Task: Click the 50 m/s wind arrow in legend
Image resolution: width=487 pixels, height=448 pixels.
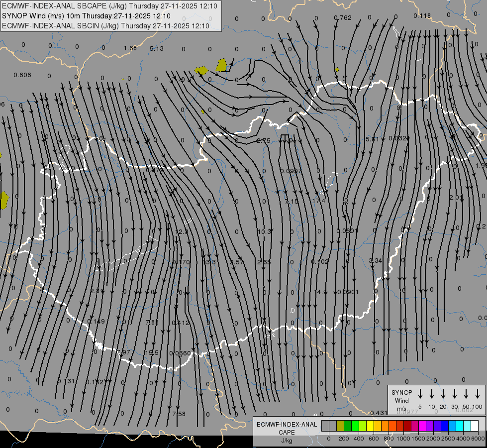Action: tap(466, 394)
